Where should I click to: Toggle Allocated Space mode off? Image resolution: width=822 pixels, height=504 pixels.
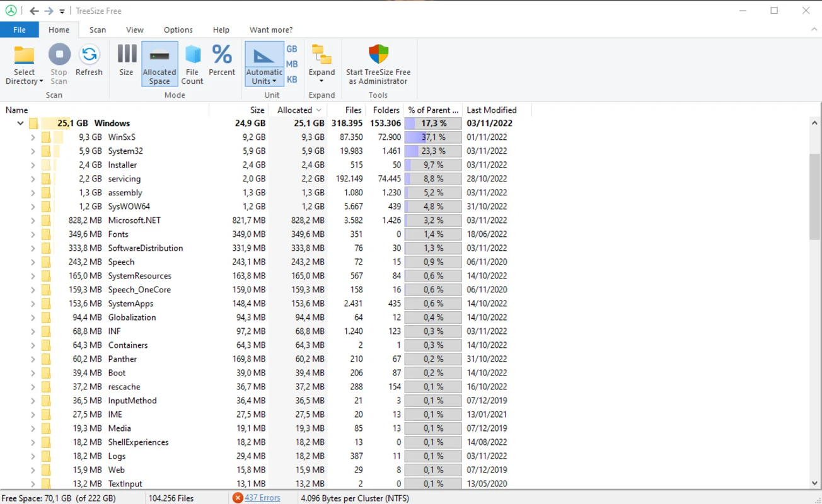pyautogui.click(x=159, y=63)
